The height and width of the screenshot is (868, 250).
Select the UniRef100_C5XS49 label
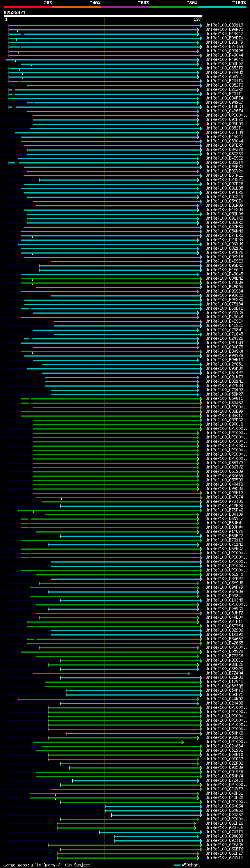(x=224, y=197)
